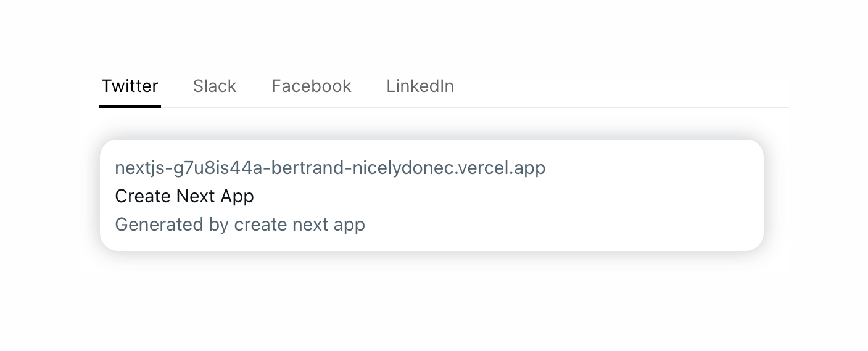Select the Facebook tab

point(311,86)
